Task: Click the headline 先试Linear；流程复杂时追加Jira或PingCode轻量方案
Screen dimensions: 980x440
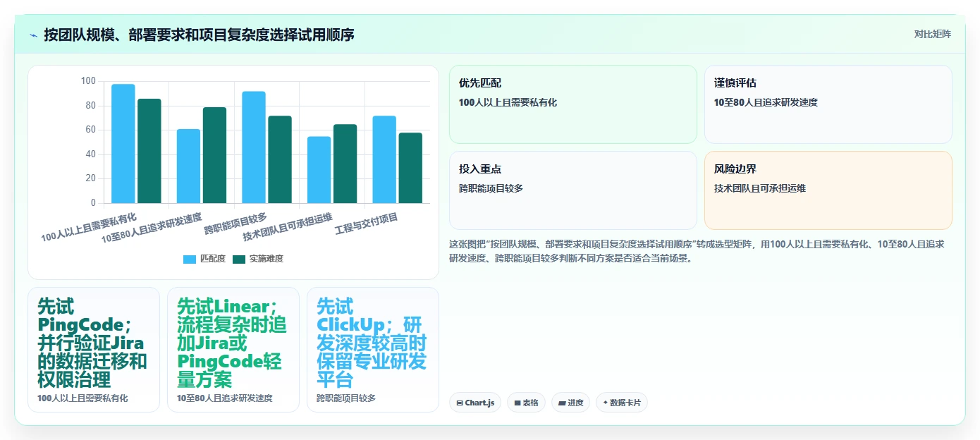Action: 232,343
